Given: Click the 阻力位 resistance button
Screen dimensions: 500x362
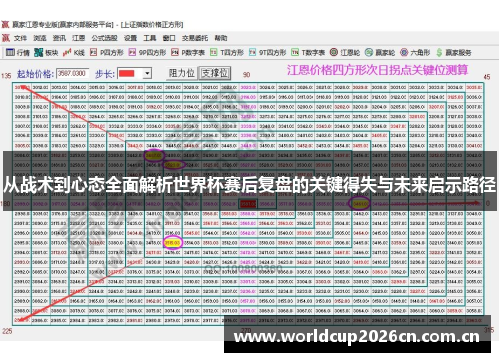Looking at the screenshot, I should 182,73.
